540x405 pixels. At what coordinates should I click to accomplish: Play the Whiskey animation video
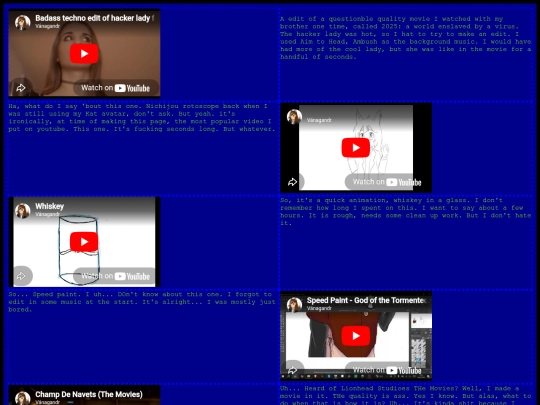84,242
